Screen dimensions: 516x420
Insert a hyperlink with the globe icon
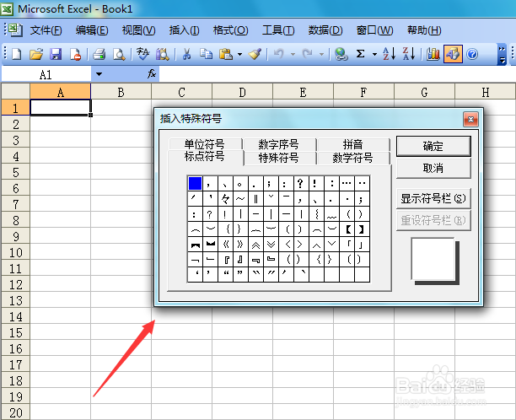341,54
